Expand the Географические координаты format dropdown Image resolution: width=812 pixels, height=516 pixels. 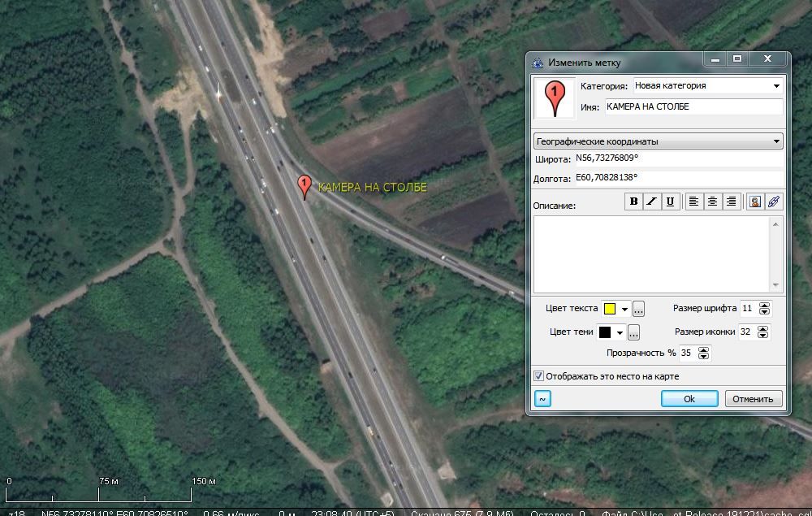click(776, 141)
